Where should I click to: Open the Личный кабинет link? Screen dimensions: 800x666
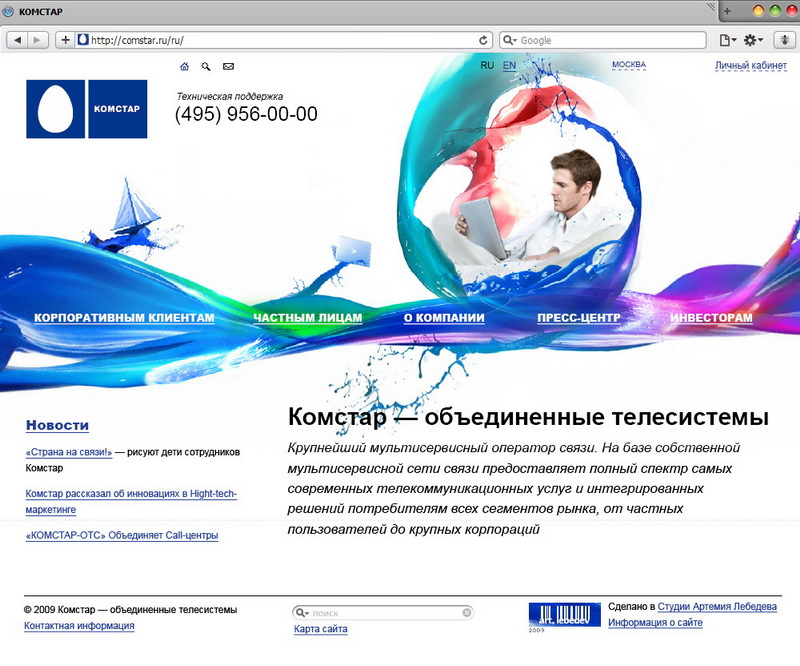750,66
